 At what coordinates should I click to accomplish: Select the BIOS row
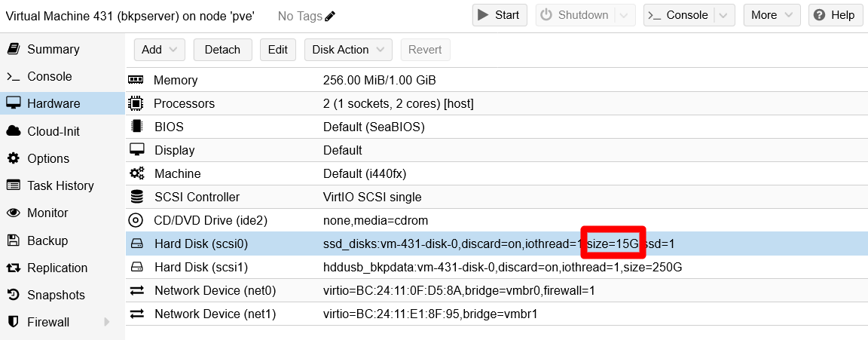(x=497, y=127)
